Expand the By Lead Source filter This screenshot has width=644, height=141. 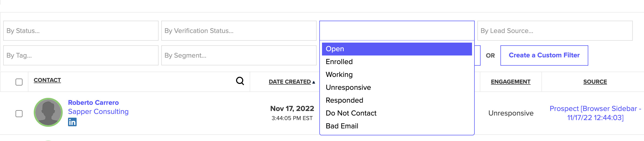(555, 31)
